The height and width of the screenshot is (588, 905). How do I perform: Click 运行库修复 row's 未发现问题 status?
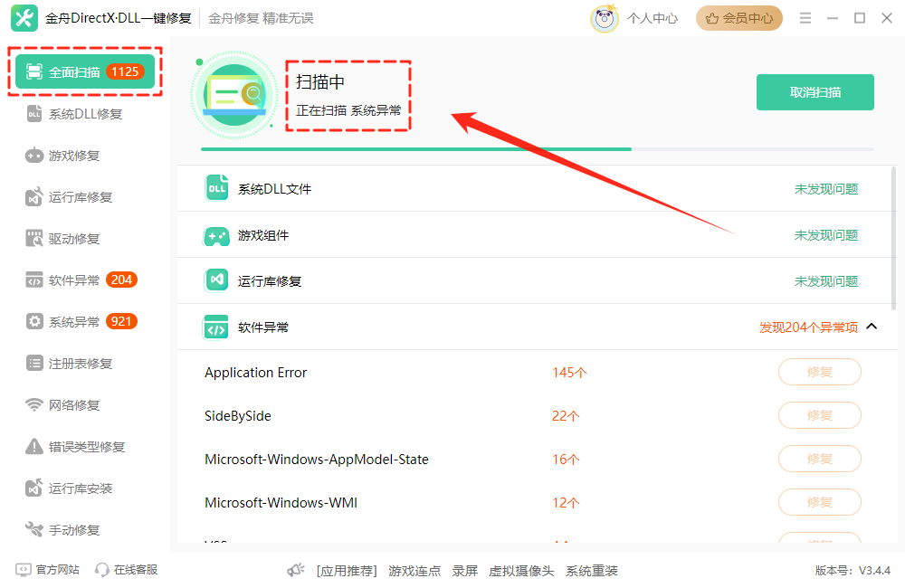point(826,281)
